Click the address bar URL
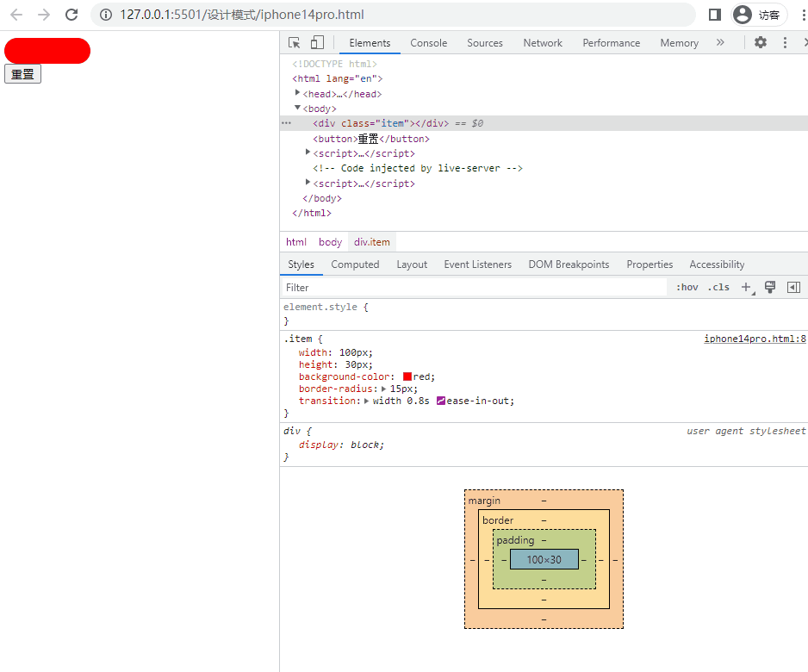Screen dimensions: 808x672 coord(242,15)
